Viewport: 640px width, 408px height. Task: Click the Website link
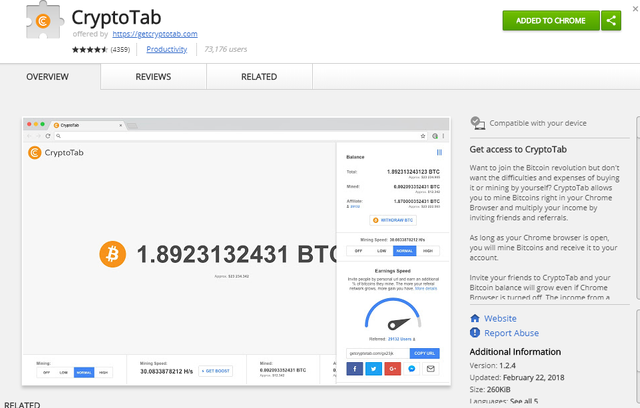(500, 318)
